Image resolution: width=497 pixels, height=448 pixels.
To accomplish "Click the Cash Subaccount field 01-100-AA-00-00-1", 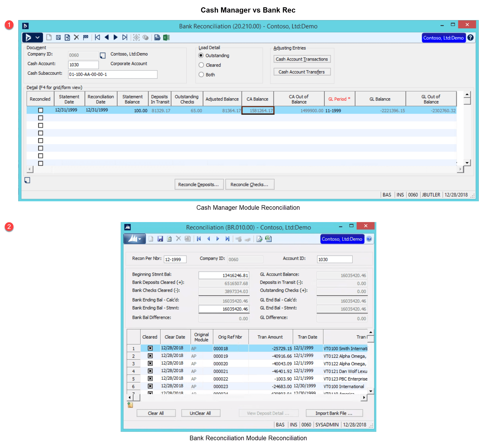I will (113, 74).
